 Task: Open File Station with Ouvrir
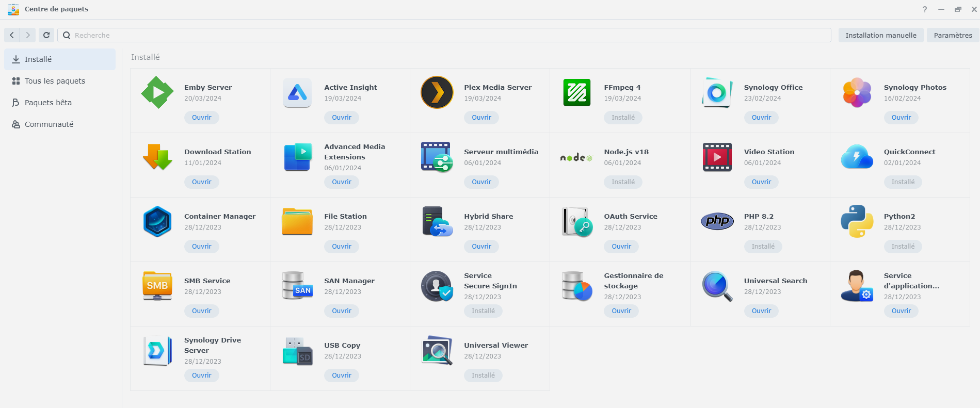click(x=342, y=247)
